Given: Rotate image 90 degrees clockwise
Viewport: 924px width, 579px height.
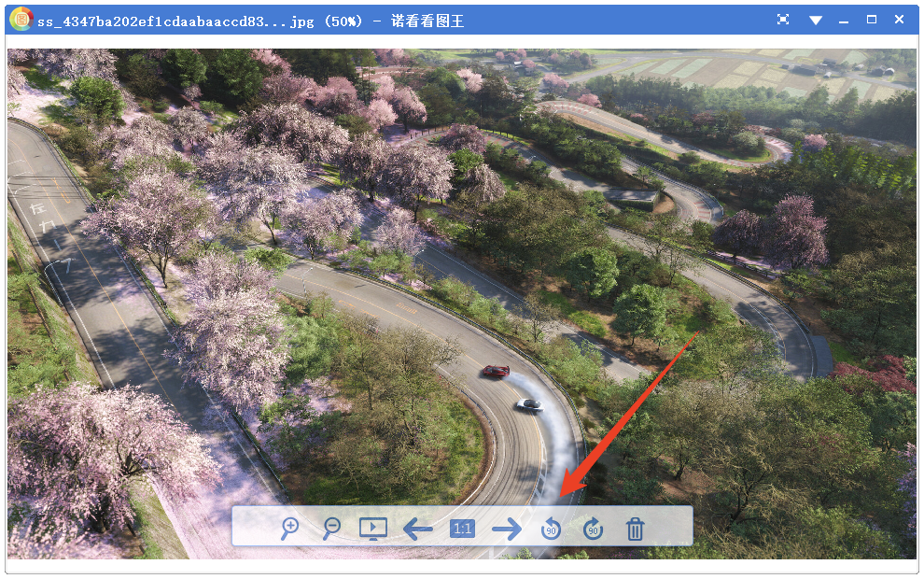Looking at the screenshot, I should click(x=593, y=530).
